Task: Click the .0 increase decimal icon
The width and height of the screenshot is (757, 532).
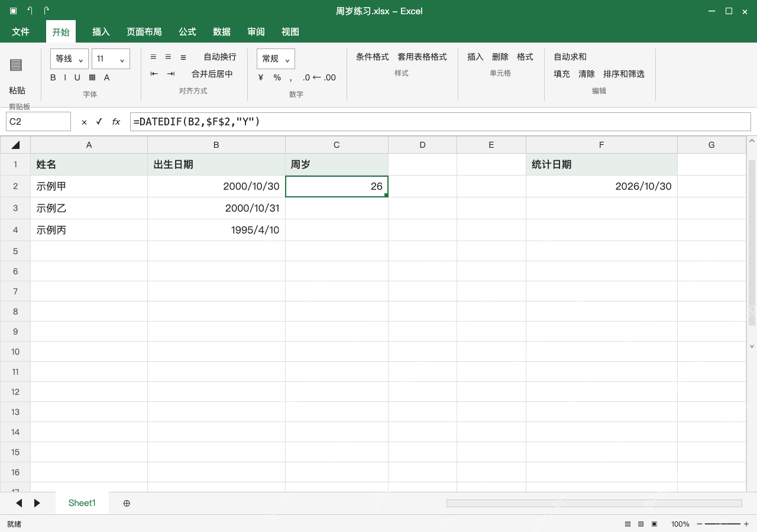Action: [306, 77]
